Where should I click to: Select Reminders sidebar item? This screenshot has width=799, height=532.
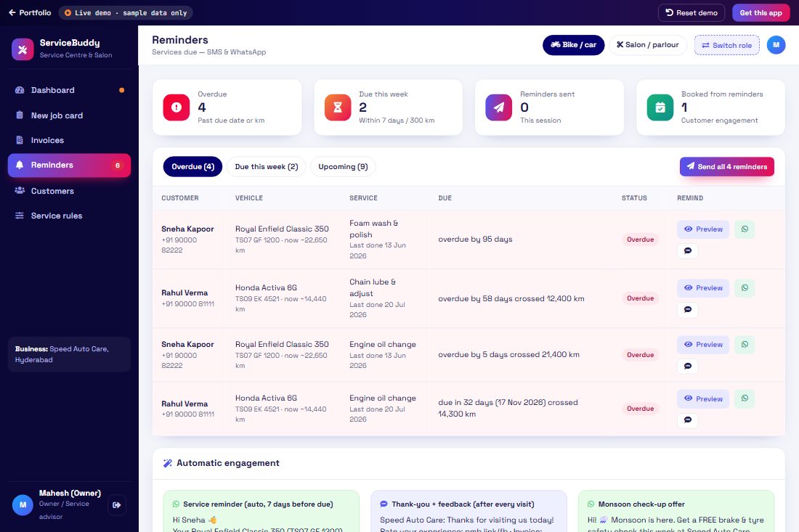[x=69, y=165]
